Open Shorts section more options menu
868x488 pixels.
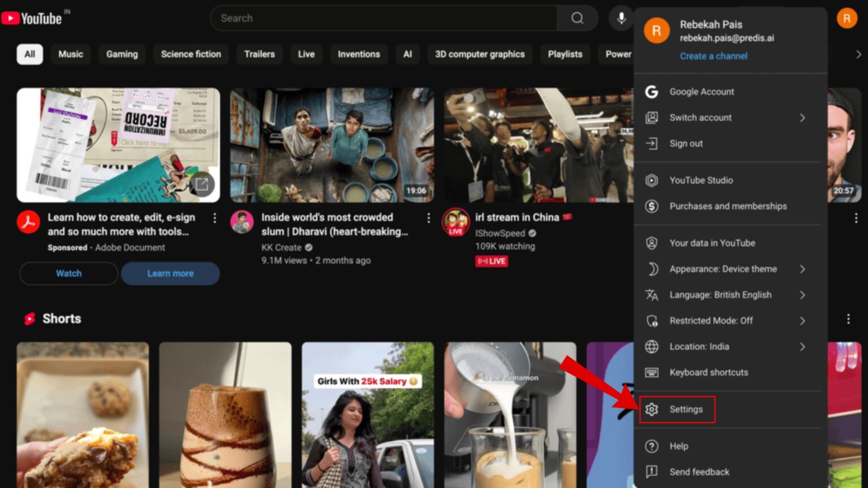coord(848,319)
